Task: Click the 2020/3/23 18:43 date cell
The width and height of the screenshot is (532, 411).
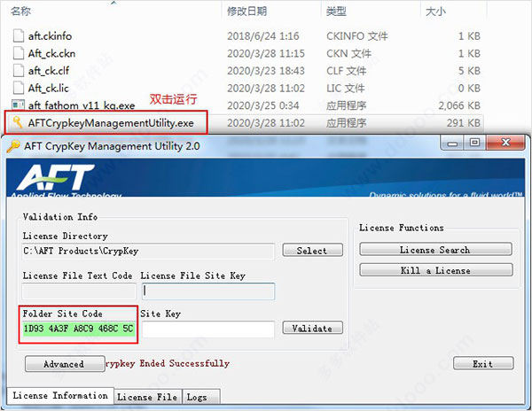Action: [266, 71]
